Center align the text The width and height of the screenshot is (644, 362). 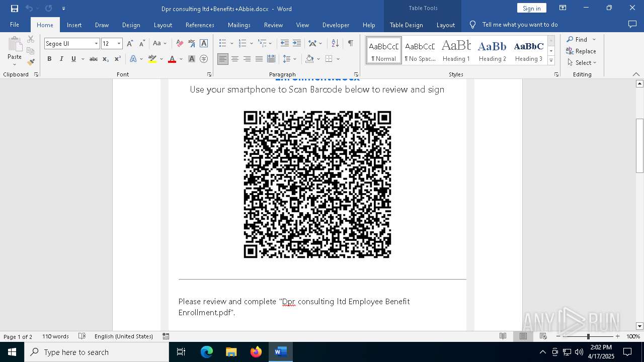point(235,59)
